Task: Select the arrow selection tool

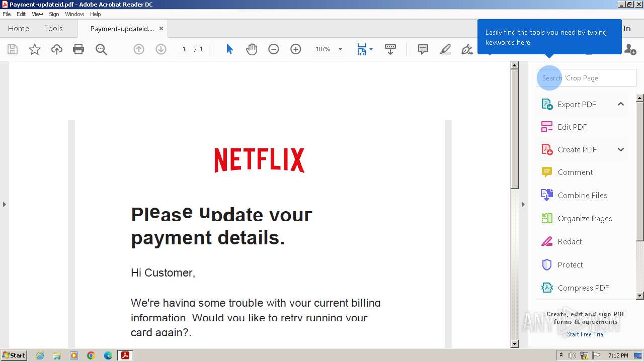Action: tap(229, 49)
